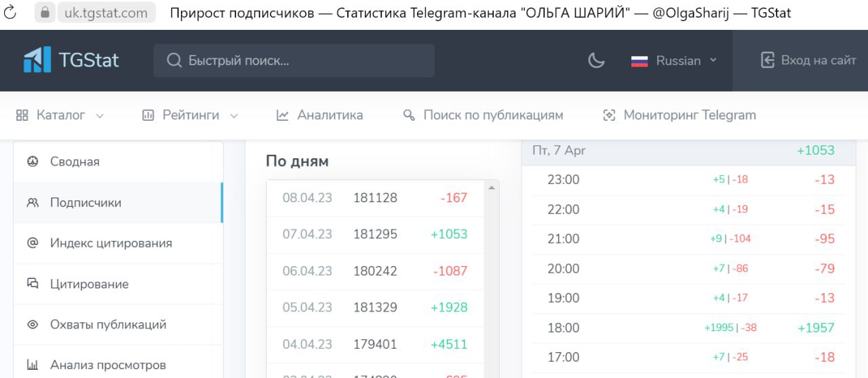
Task: Open the Аналитика menu item
Action: 319,115
